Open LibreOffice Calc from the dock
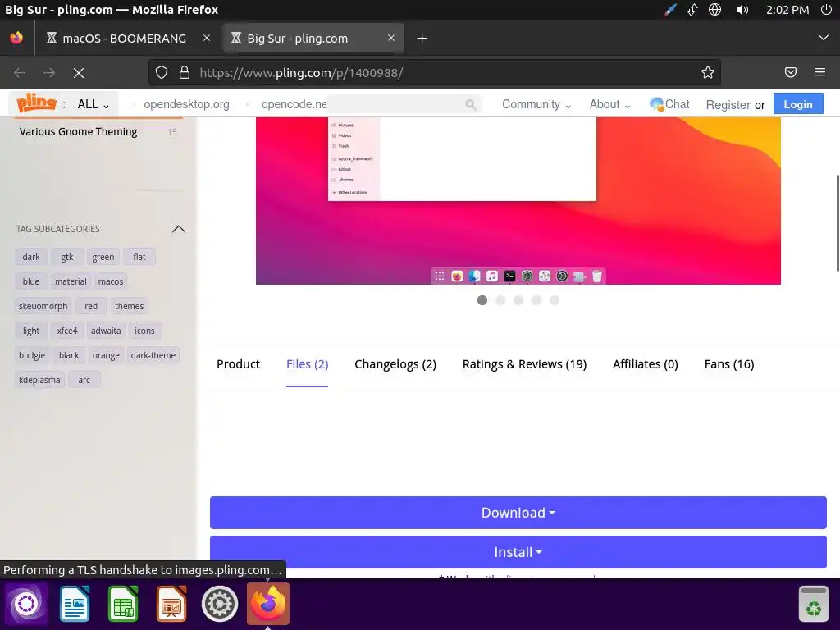Screen dimensions: 840x630 pyautogui.click(x=123, y=604)
